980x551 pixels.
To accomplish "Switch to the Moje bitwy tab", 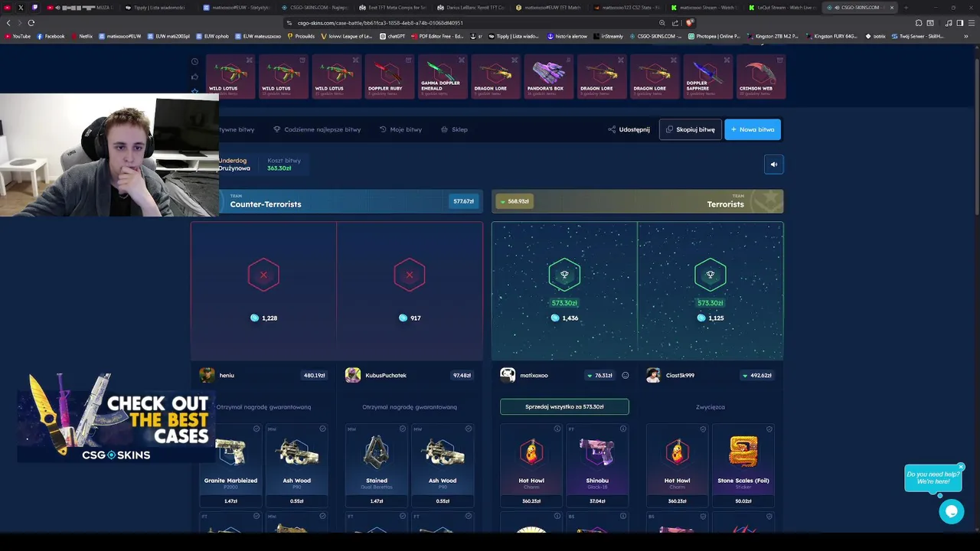I will 400,129.
